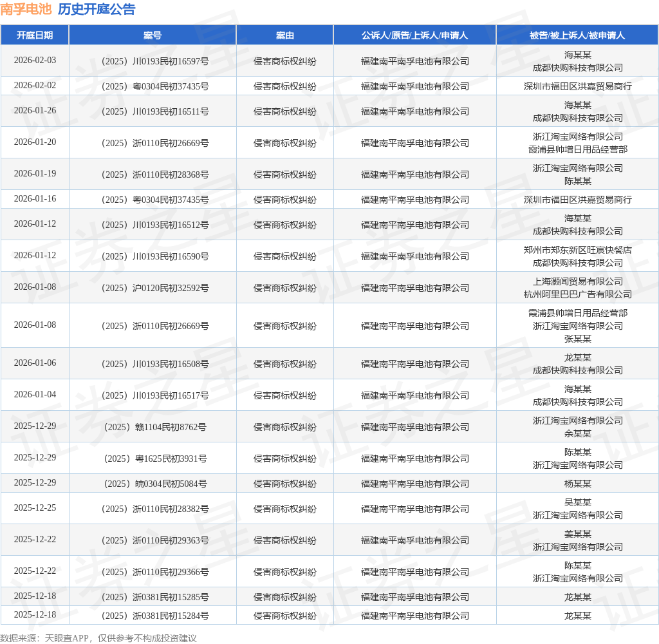659x644 pixels.
Task: Click defendant 吴某某
Action: click(x=578, y=503)
